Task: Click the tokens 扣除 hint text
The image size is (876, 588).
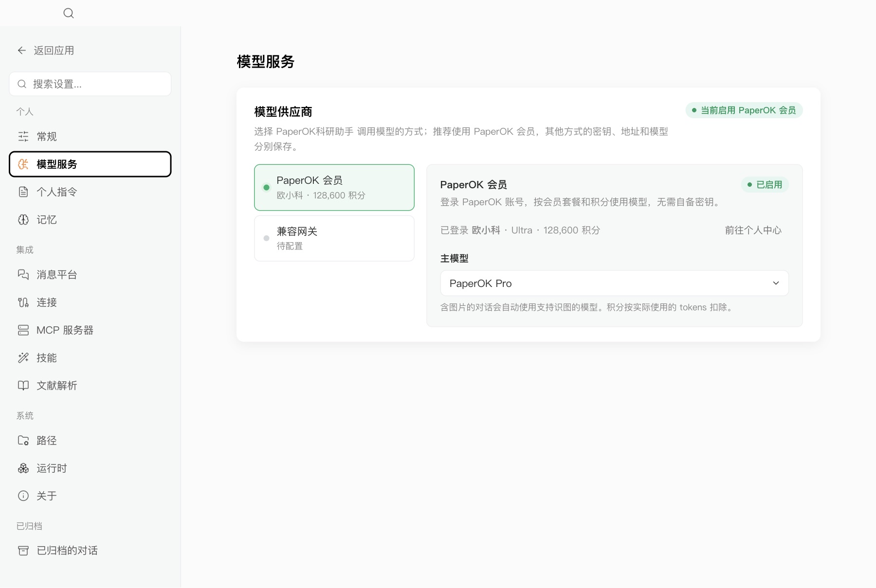Action: 587,307
